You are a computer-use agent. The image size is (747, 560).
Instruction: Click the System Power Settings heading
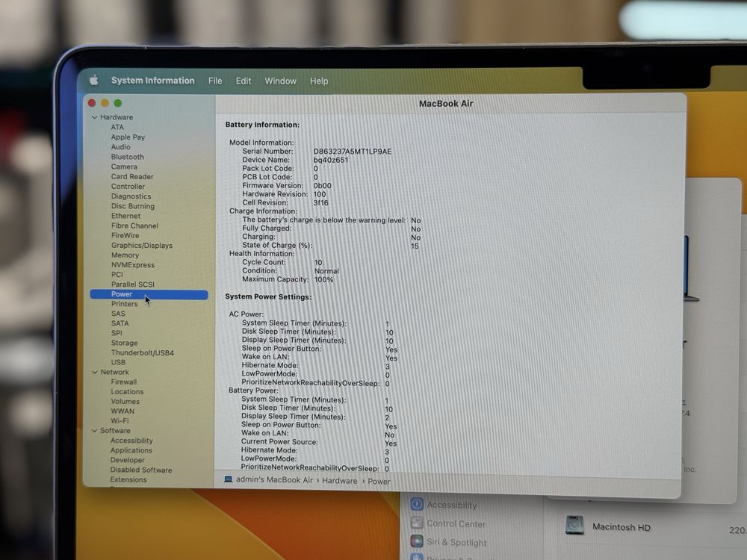pyautogui.click(x=268, y=296)
